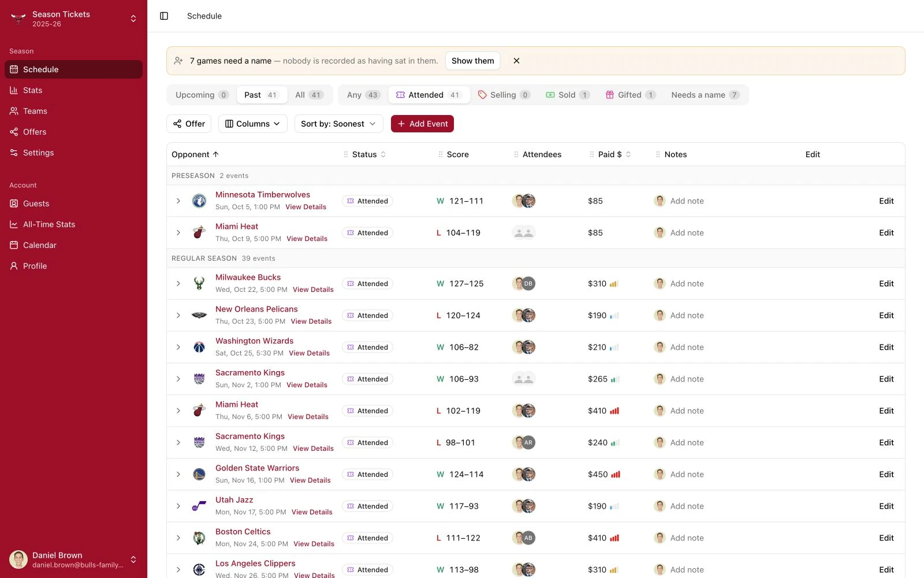Image resolution: width=924 pixels, height=578 pixels.
Task: Switch to the All games tab
Action: (309, 95)
